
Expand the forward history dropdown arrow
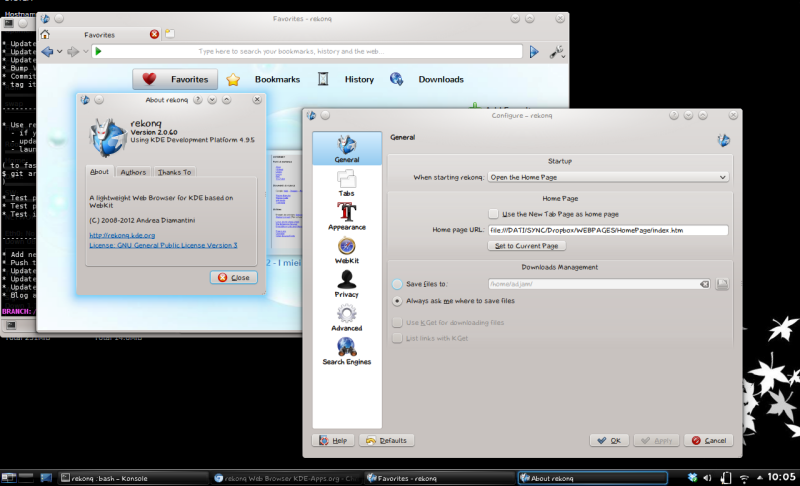85,52
